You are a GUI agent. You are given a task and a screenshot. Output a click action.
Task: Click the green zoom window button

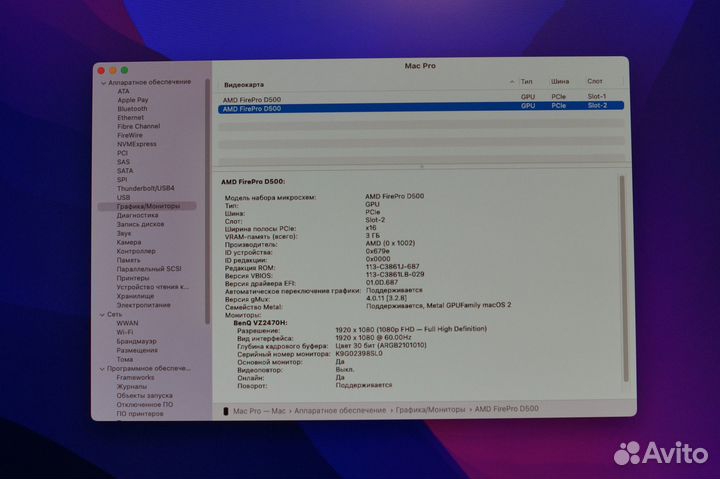(x=125, y=70)
